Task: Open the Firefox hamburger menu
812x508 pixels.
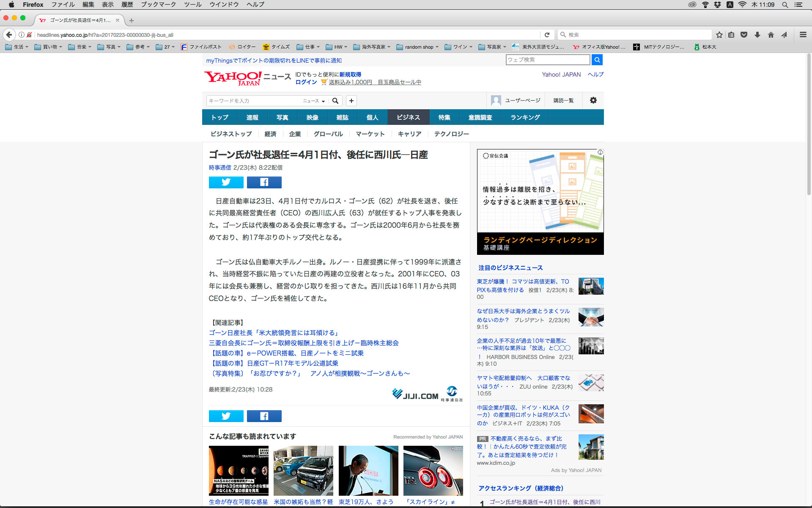Action: 803,35
